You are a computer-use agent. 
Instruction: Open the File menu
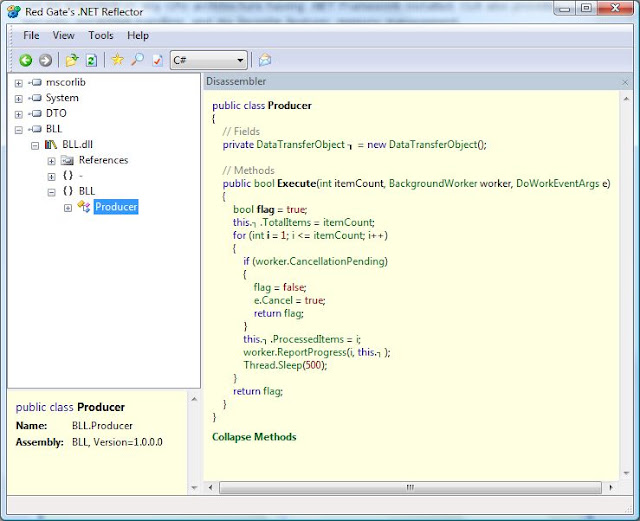(31, 36)
